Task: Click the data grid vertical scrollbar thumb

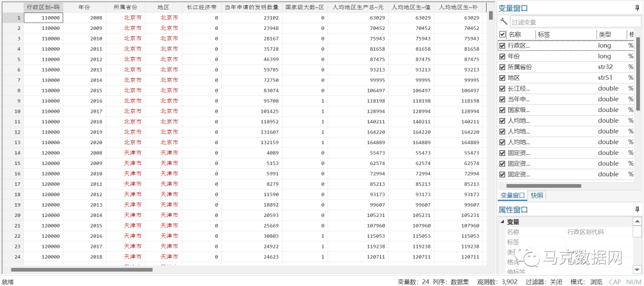Action: [x=491, y=15]
